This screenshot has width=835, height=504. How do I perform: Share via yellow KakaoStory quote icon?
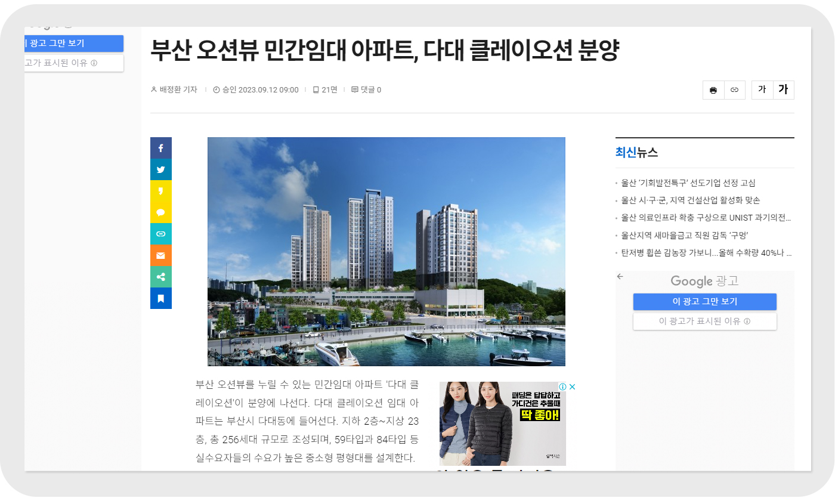click(x=161, y=191)
